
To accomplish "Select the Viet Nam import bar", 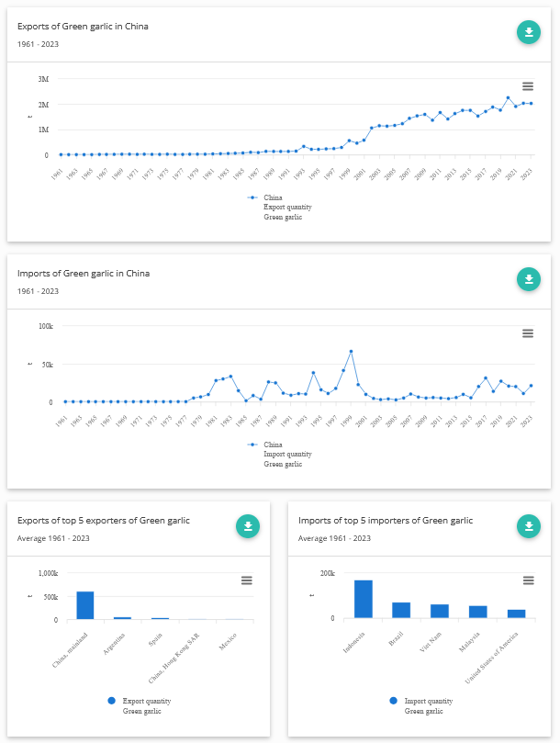I will (x=440, y=611).
